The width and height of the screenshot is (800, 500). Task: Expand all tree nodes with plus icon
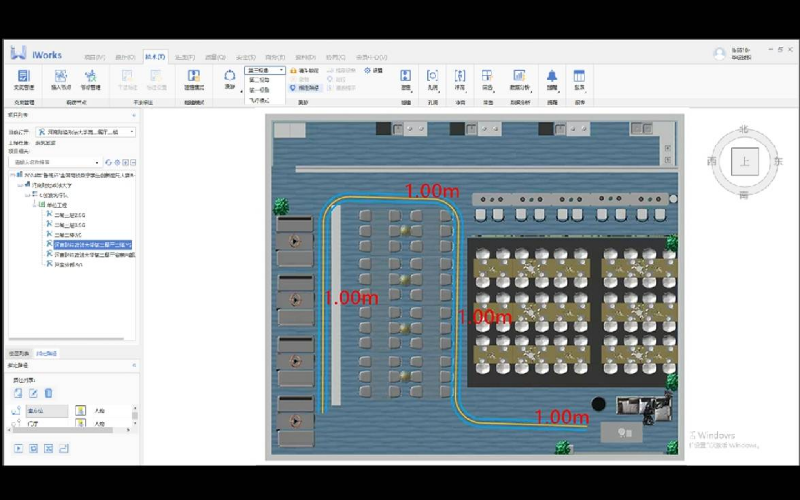point(125,162)
